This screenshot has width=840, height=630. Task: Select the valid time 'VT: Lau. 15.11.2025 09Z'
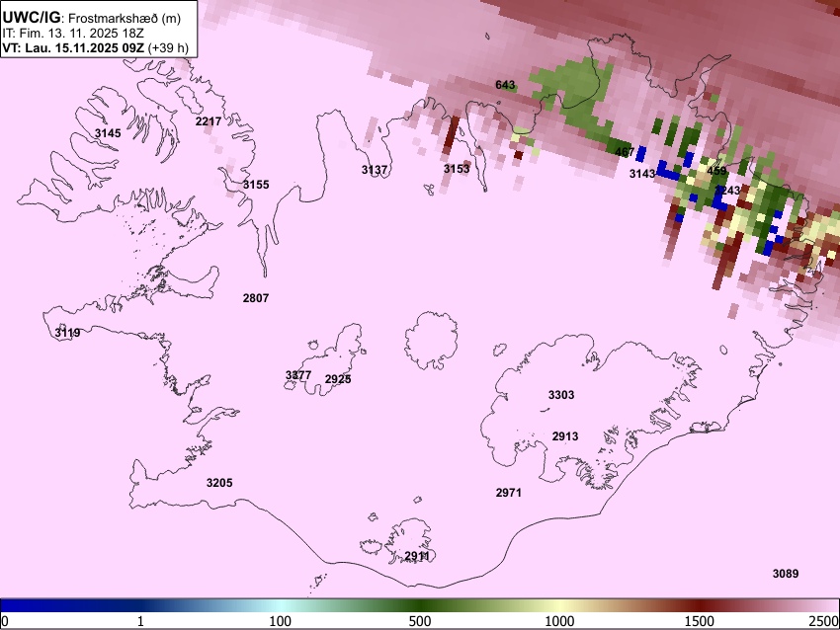(x=73, y=48)
